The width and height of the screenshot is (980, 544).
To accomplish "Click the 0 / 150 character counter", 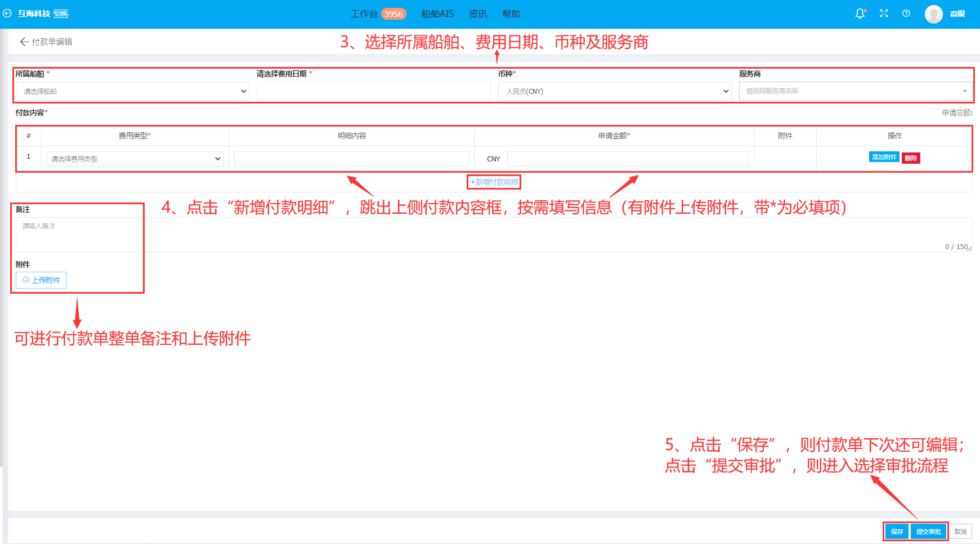I will 956,247.
